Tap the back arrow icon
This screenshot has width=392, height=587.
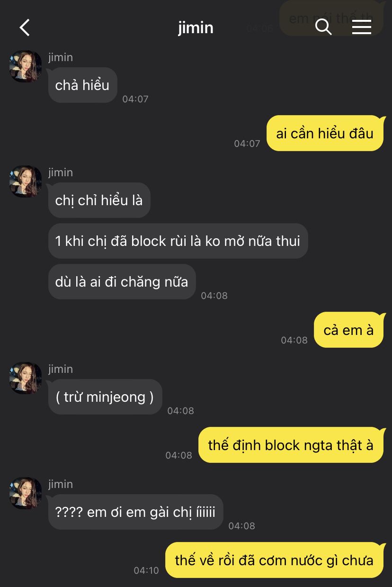click(x=25, y=27)
